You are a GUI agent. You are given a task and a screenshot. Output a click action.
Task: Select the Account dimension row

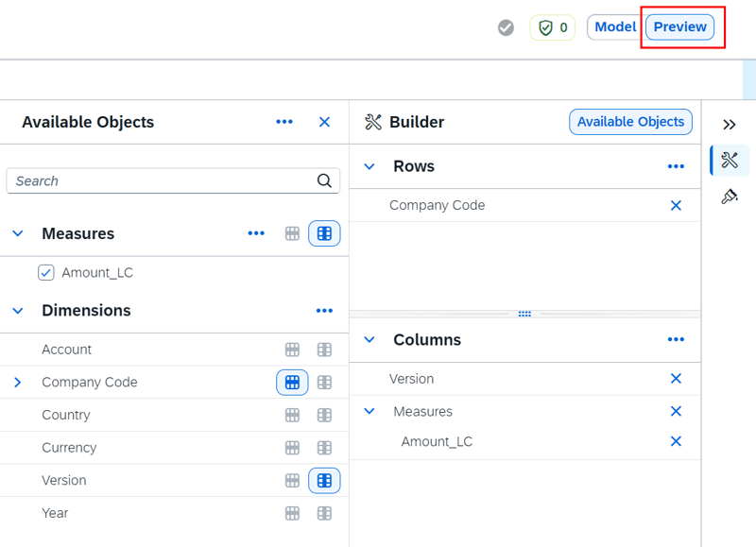coord(174,350)
